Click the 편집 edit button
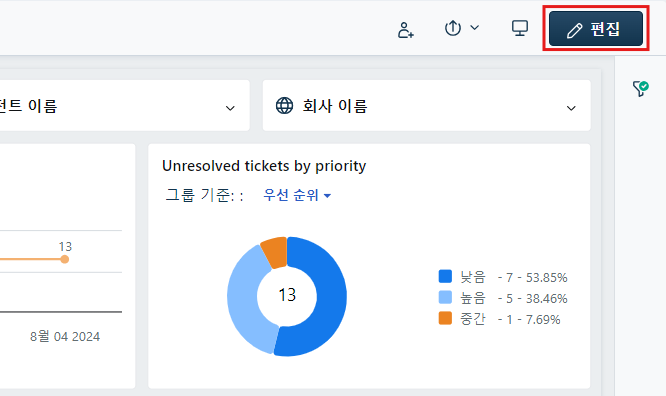Image resolution: width=666 pixels, height=396 pixels. pyautogui.click(x=595, y=28)
